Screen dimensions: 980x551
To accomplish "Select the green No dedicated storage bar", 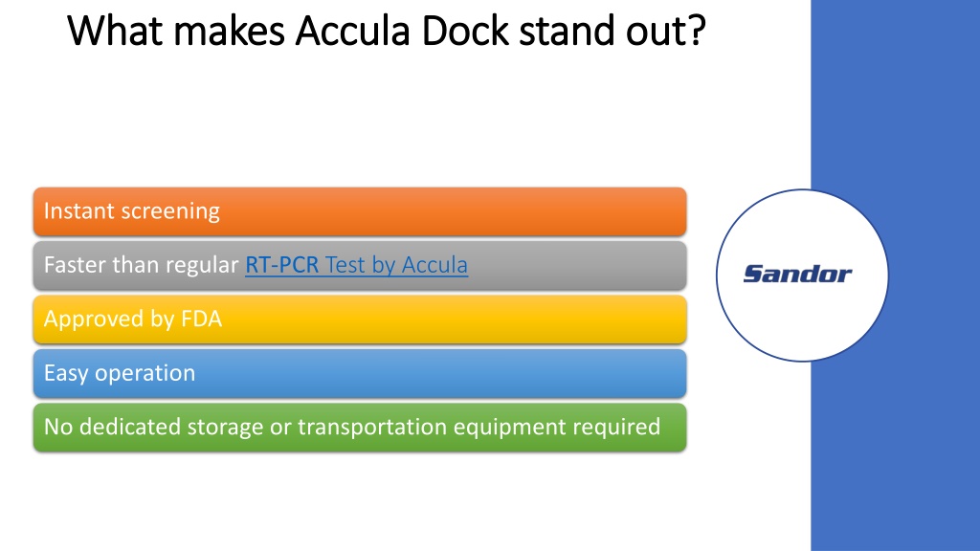I will pyautogui.click(x=360, y=428).
